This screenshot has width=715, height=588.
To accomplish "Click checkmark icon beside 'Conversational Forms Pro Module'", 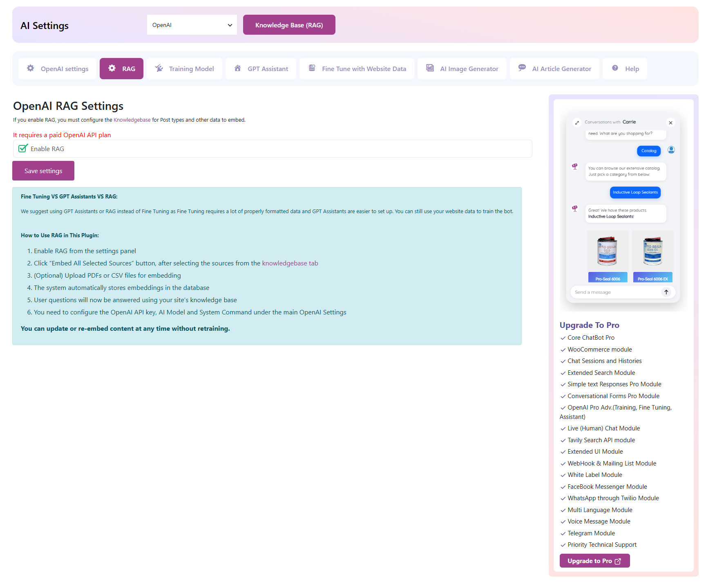I will [x=563, y=396].
